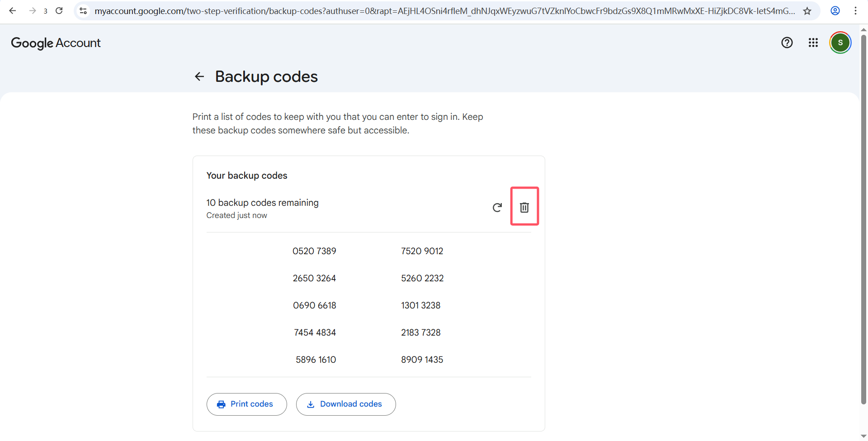
Task: Click the scrollbar down arrow
Action: (863, 436)
